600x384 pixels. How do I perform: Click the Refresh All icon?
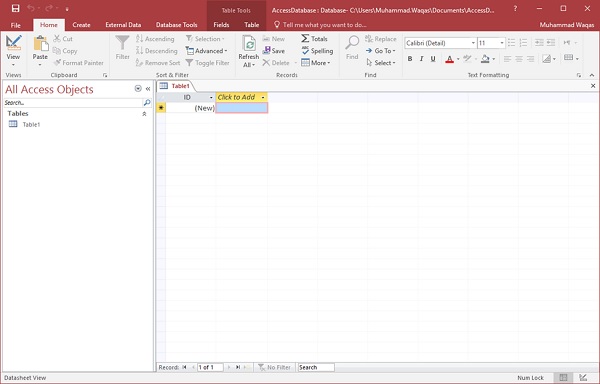pyautogui.click(x=249, y=44)
